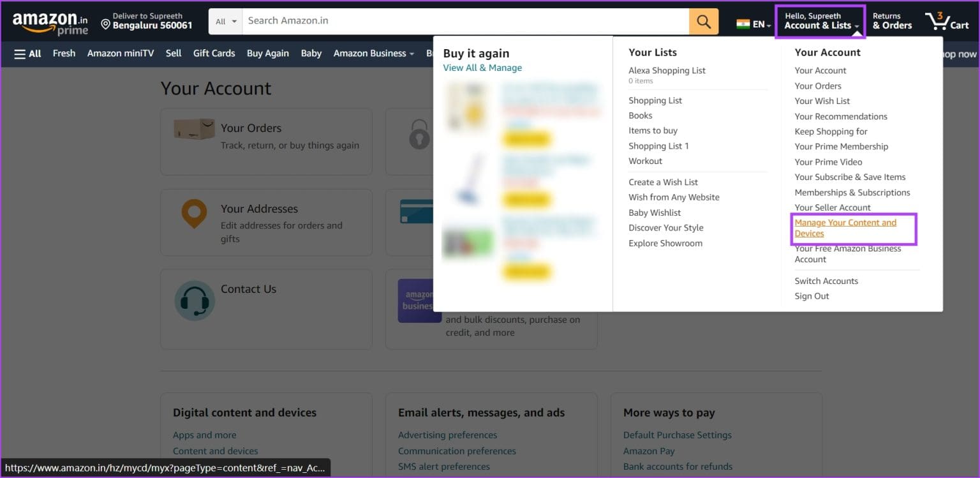Open Sell in the navigation bar
This screenshot has height=478, width=980.
[174, 54]
